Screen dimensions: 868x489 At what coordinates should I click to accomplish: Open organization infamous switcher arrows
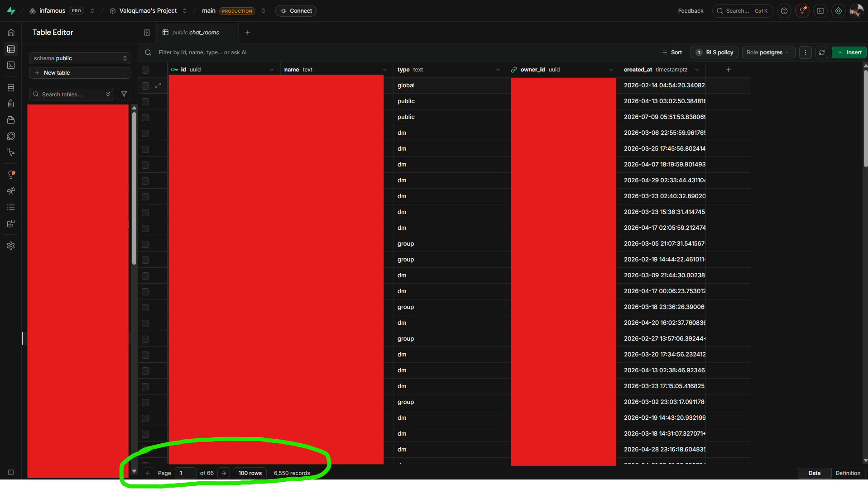click(x=92, y=11)
